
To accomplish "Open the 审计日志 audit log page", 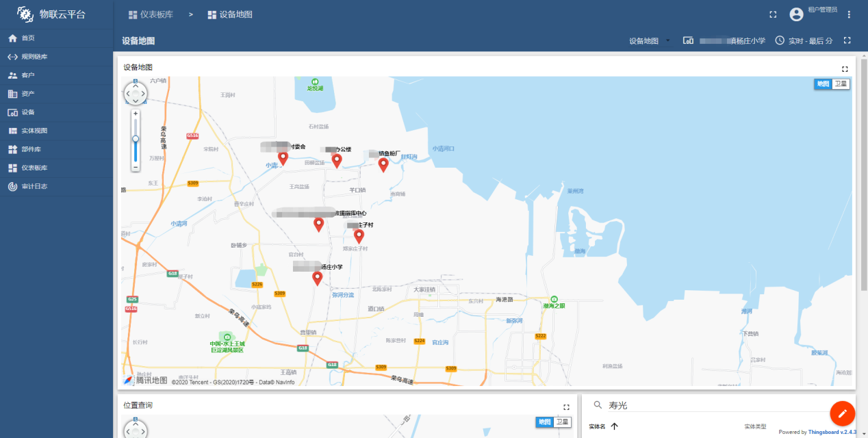I will coord(34,186).
